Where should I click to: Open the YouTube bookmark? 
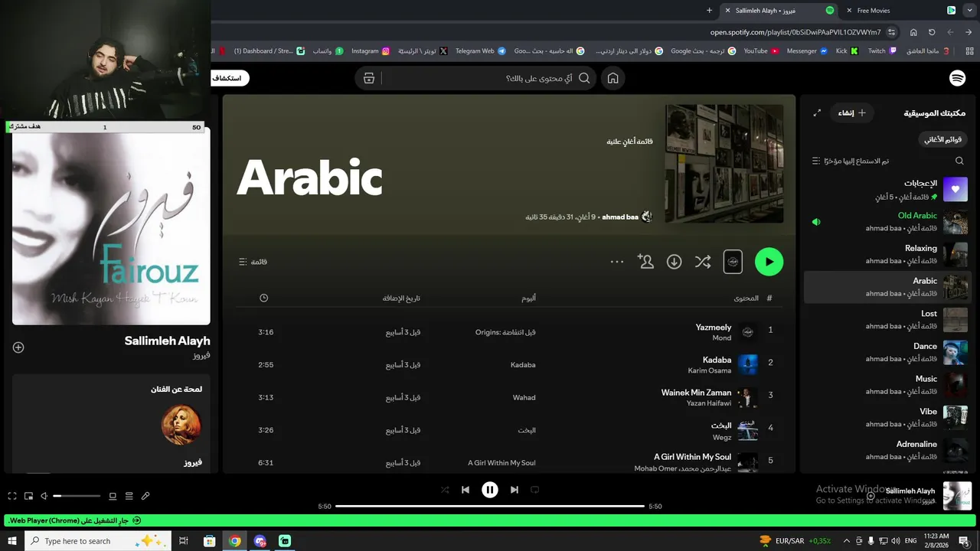761,51
